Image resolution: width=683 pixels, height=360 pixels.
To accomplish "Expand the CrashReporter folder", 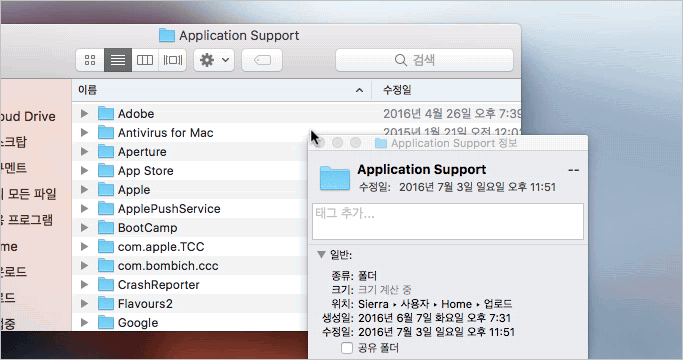I will 85,285.
